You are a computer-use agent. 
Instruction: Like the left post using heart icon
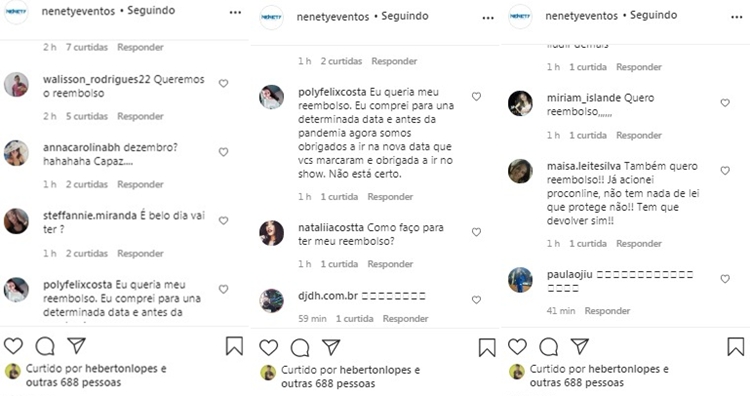[13, 346]
